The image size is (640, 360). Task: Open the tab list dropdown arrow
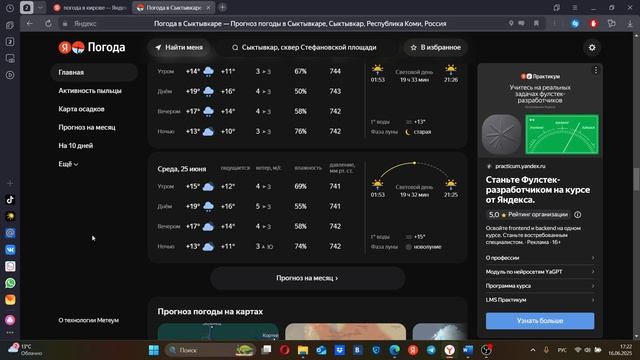point(40,8)
